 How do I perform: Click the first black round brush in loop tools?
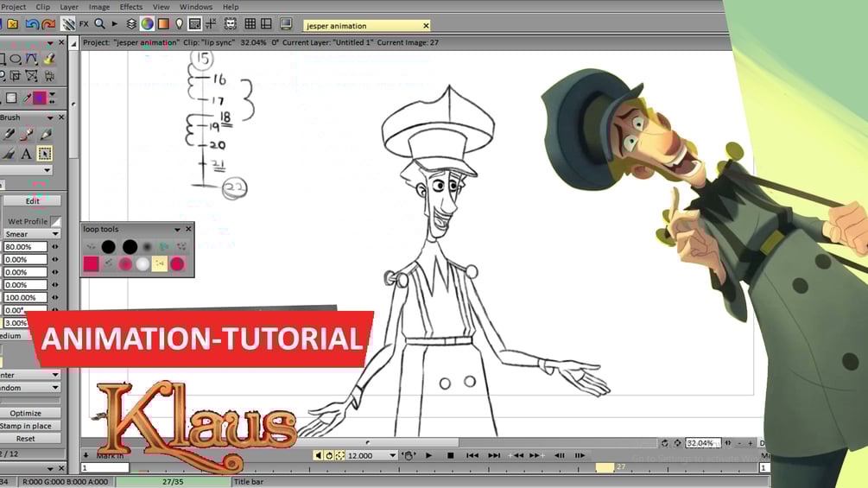click(109, 247)
